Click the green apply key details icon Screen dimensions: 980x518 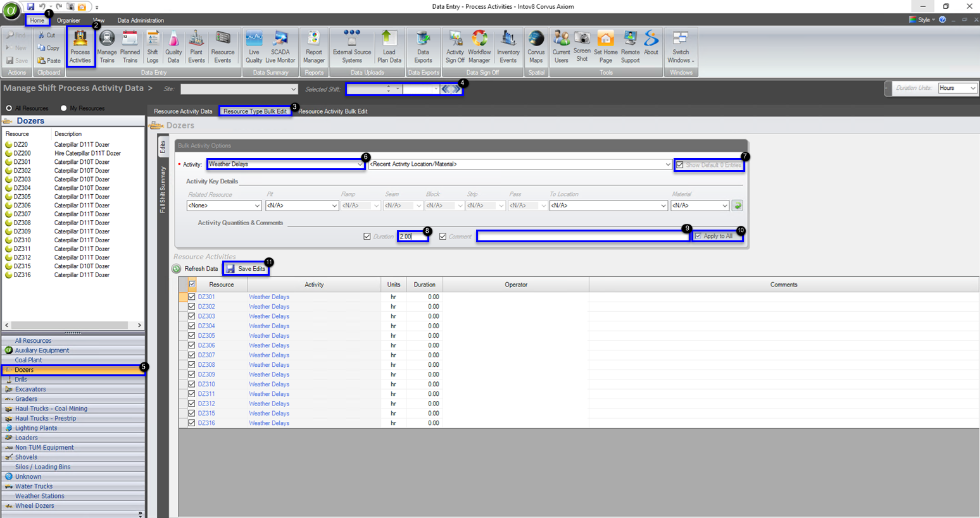point(737,206)
